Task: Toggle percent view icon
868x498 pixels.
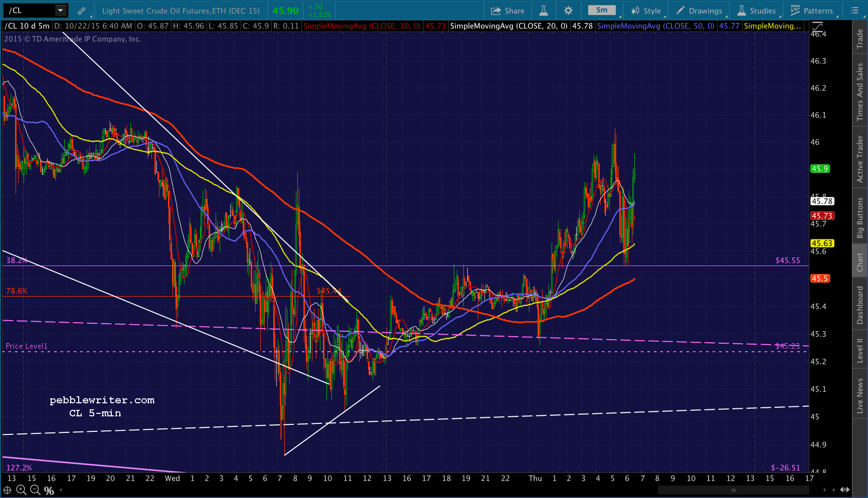Action: point(49,490)
